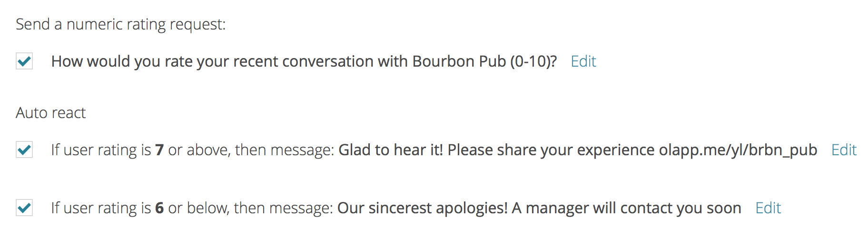Click the 'Please share your experience' text

tap(551, 150)
